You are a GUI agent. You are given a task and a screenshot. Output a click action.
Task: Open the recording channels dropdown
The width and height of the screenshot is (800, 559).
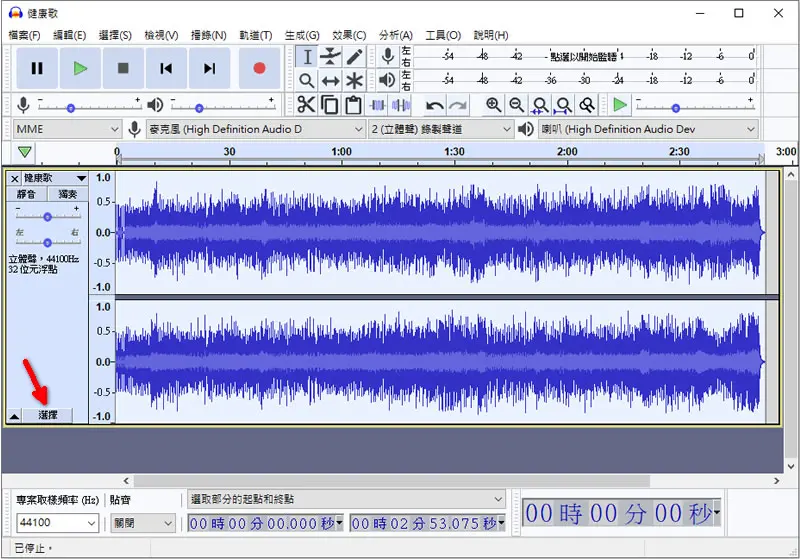tap(441, 129)
